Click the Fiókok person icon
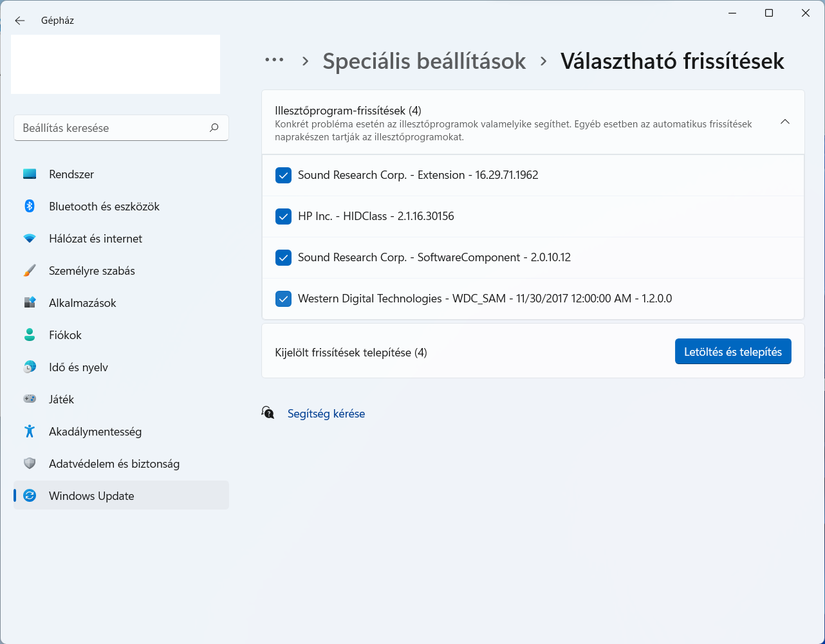The image size is (825, 644). tap(30, 335)
